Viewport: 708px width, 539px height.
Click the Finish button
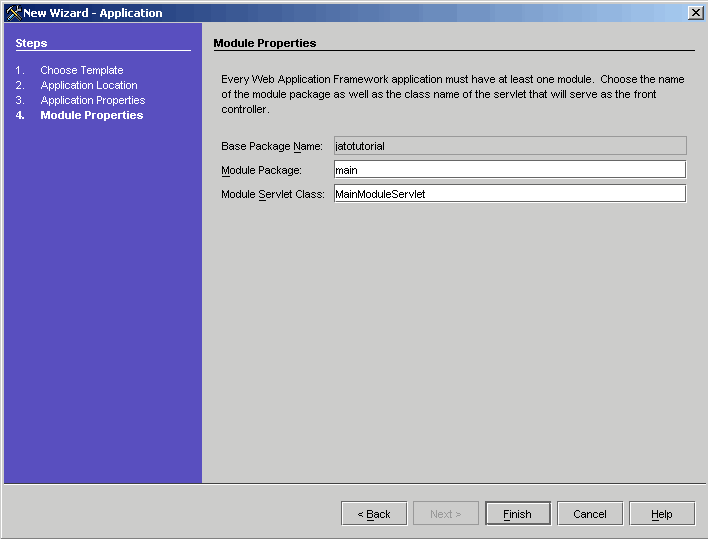pyautogui.click(x=518, y=514)
